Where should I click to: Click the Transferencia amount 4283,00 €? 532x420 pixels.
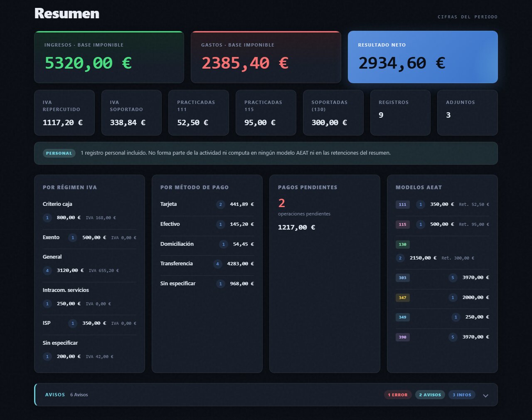[x=240, y=264]
